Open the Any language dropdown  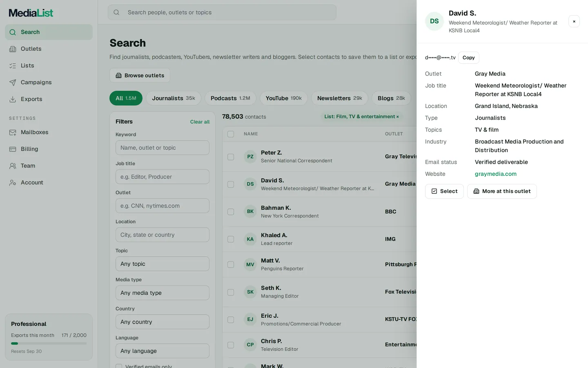point(163,351)
